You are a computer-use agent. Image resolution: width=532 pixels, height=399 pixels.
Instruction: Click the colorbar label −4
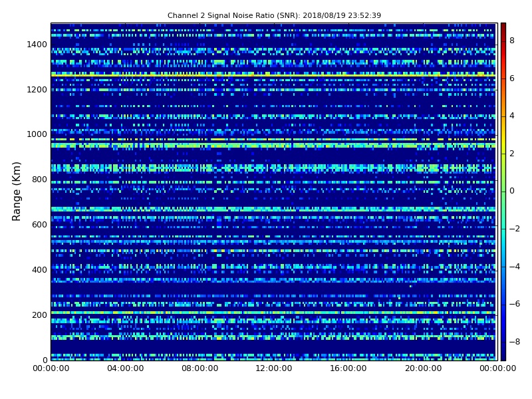point(515,267)
